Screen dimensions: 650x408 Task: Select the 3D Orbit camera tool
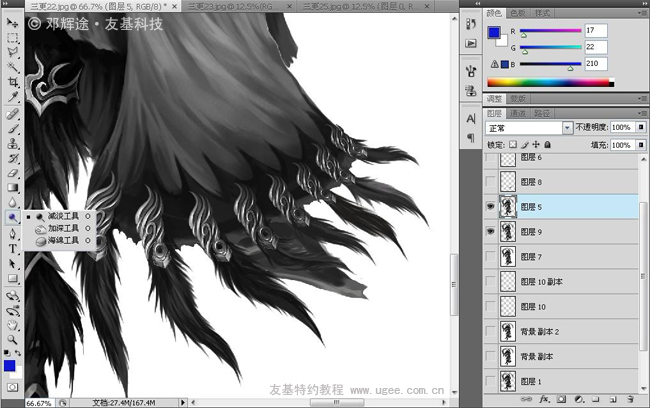pyautogui.click(x=12, y=311)
